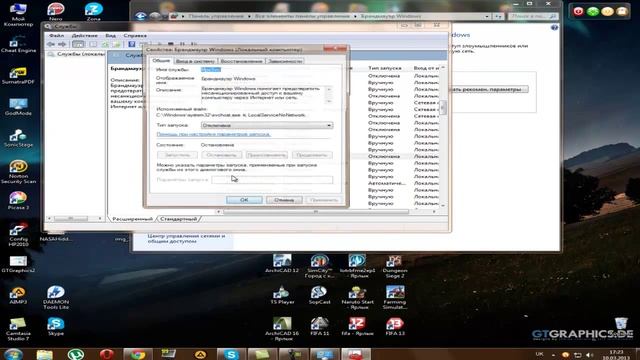Open uTorrent from taskbar
640x360 pixels.
(x=76, y=354)
